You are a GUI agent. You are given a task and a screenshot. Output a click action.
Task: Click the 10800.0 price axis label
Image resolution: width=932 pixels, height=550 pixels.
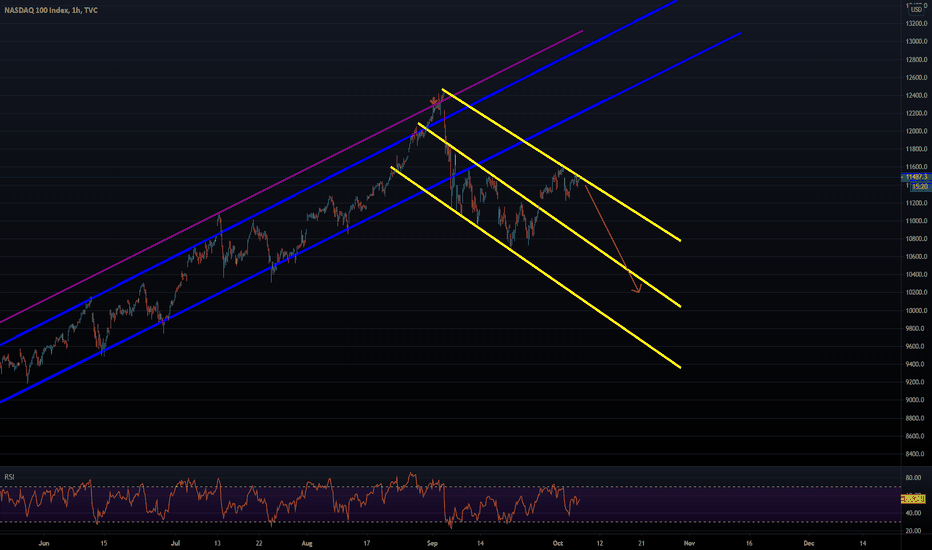coord(916,238)
